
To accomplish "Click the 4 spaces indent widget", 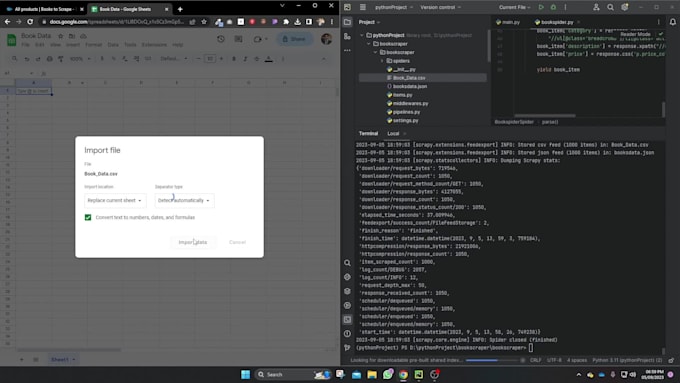I will [577, 360].
